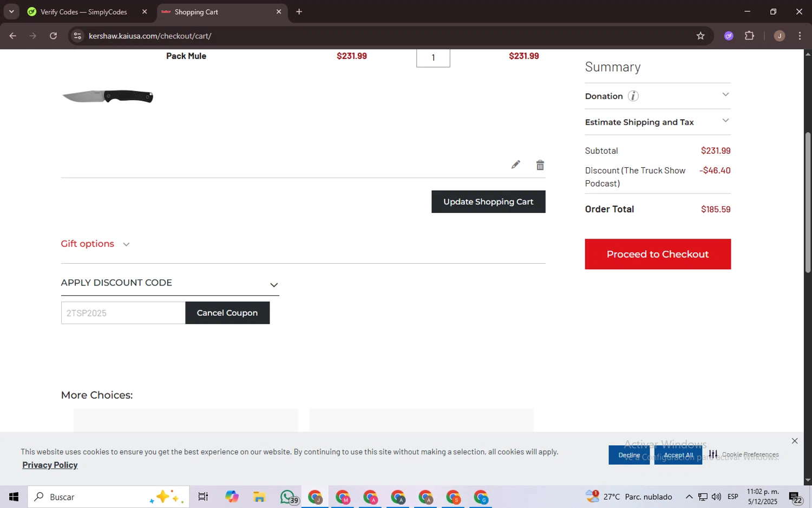Click the Pack Mule quantity field

coord(433,57)
